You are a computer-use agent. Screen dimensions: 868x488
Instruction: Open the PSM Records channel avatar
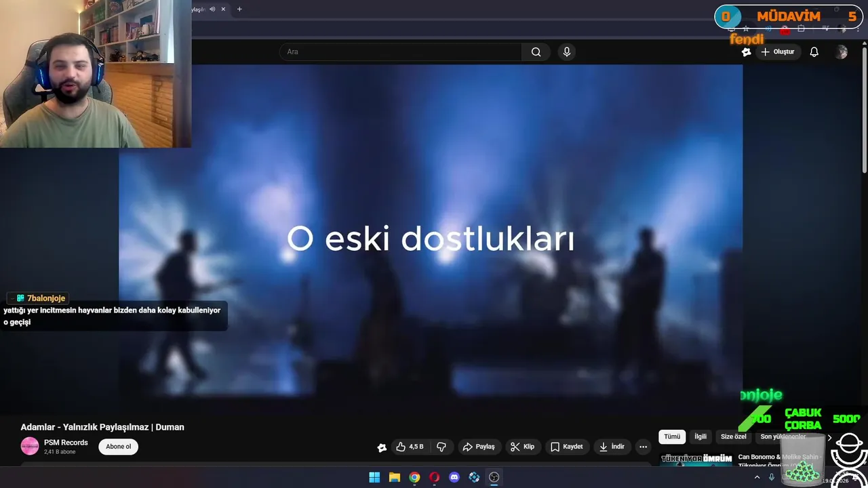coord(30,446)
